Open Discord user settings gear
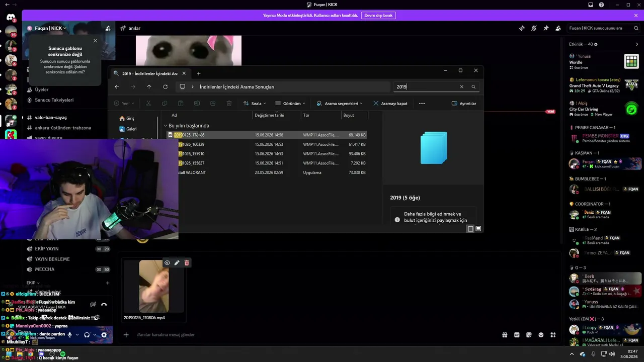644x362 pixels. click(x=104, y=335)
